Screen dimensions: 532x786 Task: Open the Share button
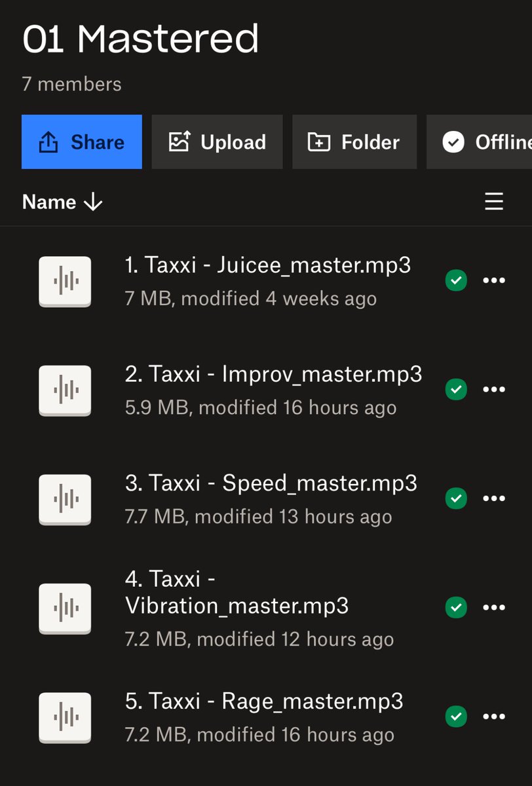click(82, 142)
